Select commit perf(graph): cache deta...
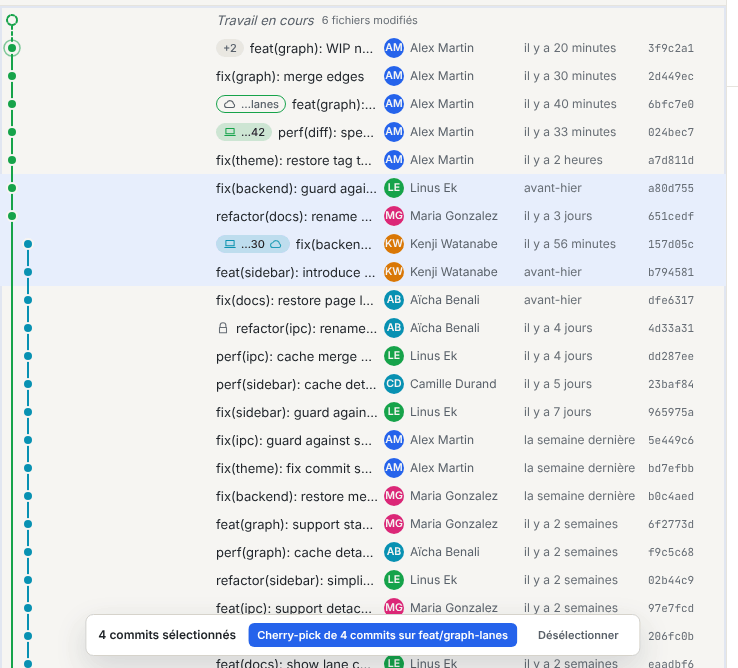 [x=295, y=553]
